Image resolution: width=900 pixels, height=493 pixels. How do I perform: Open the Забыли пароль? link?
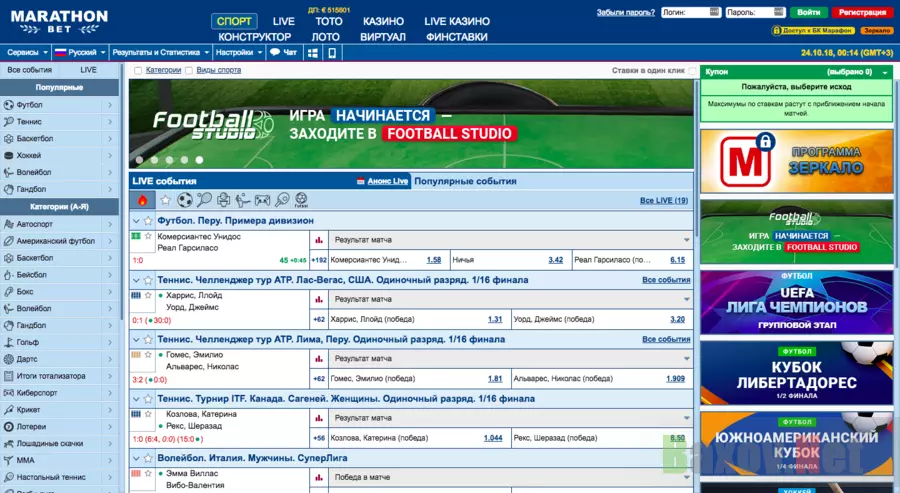(626, 12)
